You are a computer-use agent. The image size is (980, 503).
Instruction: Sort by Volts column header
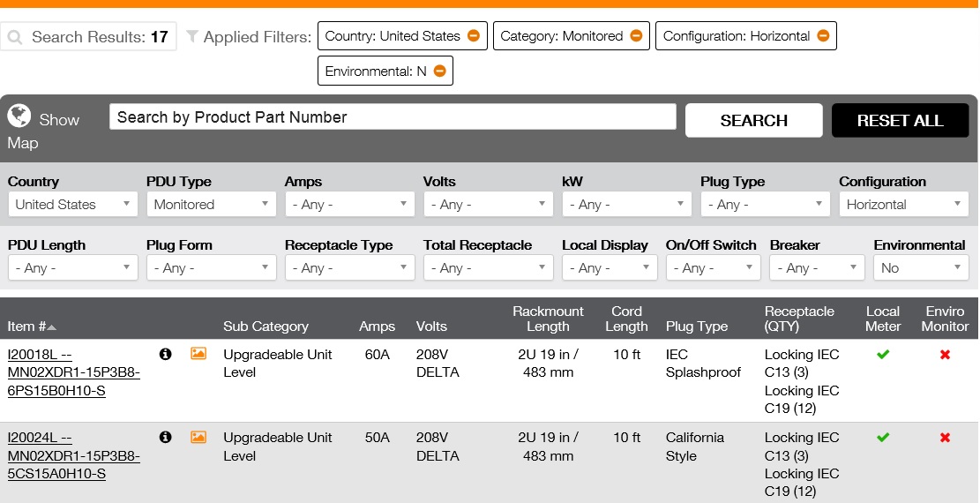pyautogui.click(x=431, y=327)
